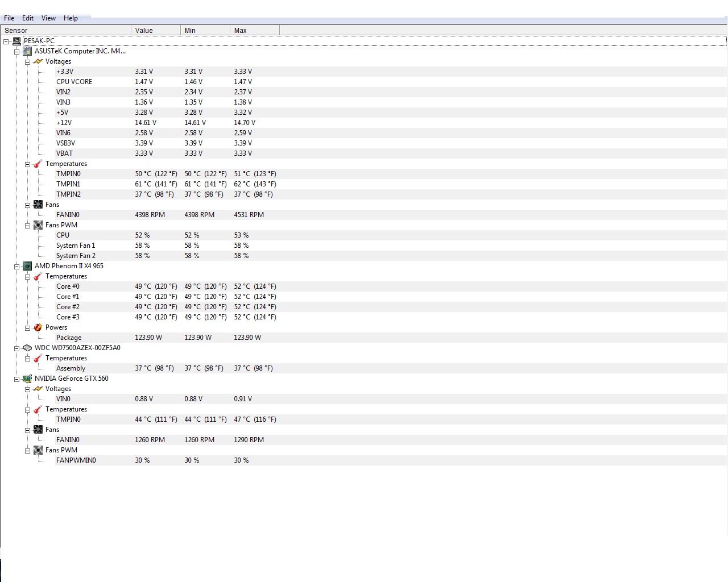Open the Help menu

(71, 18)
